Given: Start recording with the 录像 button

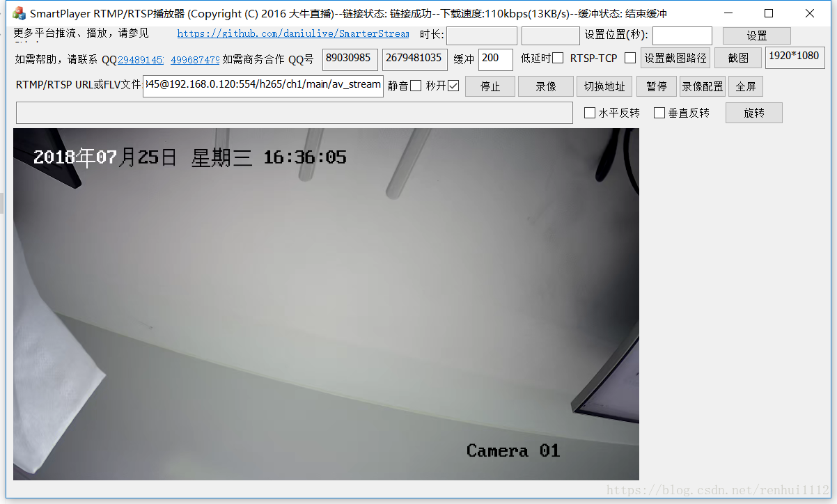Looking at the screenshot, I should tap(546, 86).
